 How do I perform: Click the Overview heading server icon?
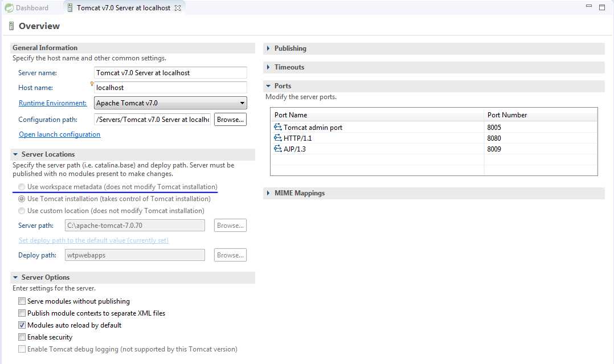coord(11,26)
